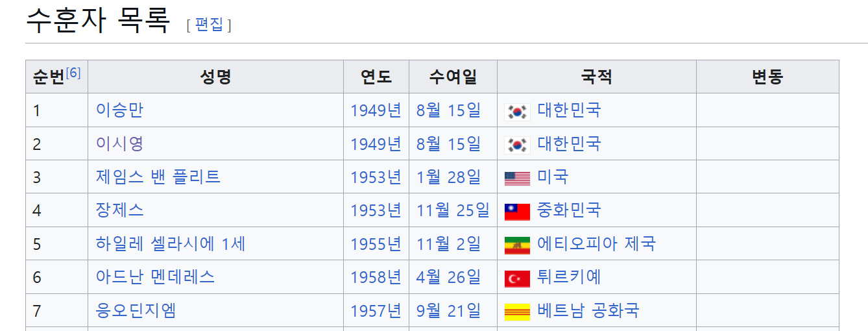Image resolution: width=868 pixels, height=331 pixels.
Task: Click the 9월 21일 date link
Action: pyautogui.click(x=448, y=311)
